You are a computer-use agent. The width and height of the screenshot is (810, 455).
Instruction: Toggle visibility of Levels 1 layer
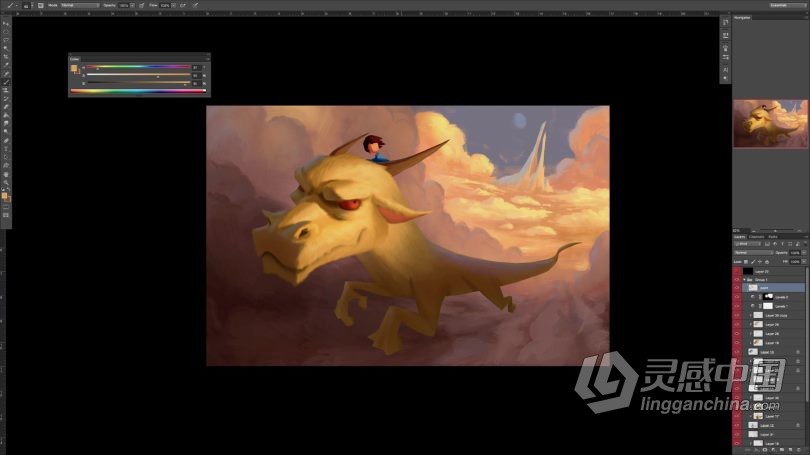[x=737, y=306]
